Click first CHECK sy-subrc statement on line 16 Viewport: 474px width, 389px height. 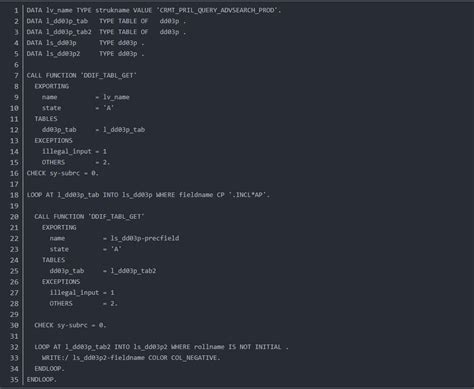63,173
